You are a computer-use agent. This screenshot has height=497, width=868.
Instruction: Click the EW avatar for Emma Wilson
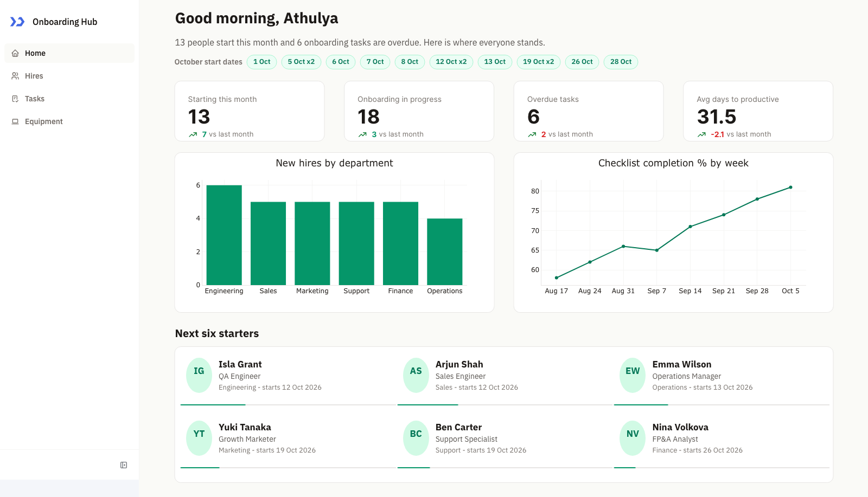pos(633,375)
